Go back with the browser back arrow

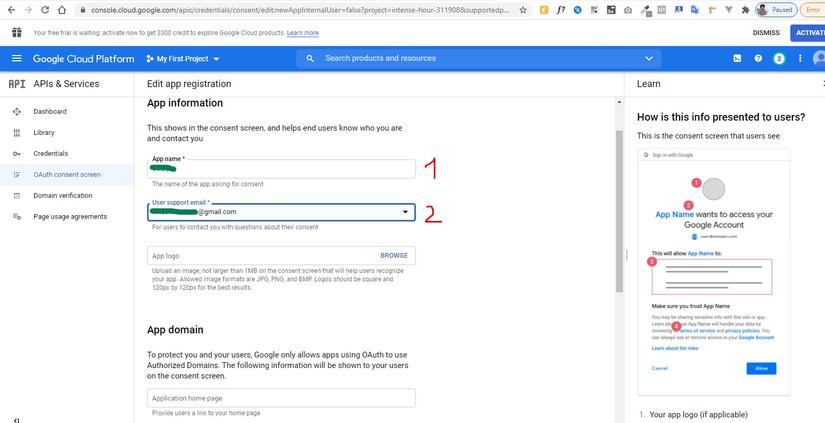(11, 10)
